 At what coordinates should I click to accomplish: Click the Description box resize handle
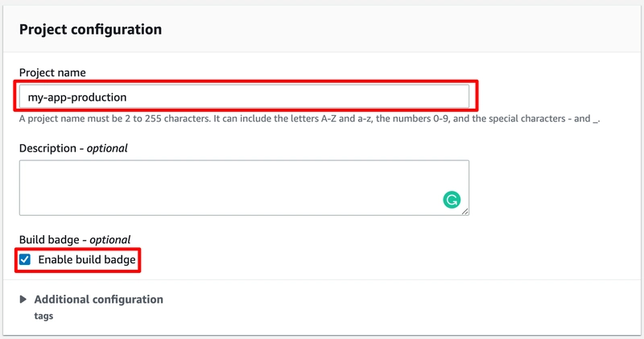pos(464,211)
